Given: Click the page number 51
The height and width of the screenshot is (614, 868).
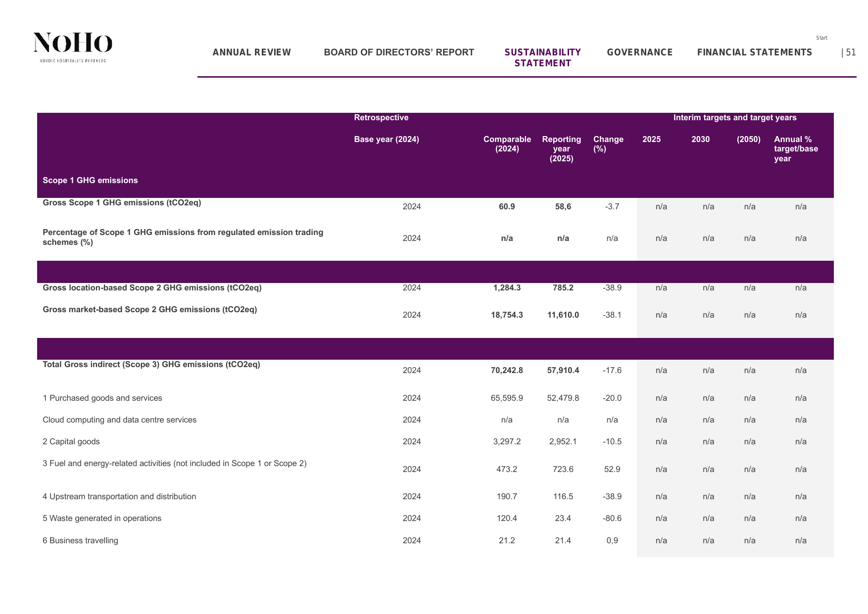Looking at the screenshot, I should pyautogui.click(x=851, y=52).
